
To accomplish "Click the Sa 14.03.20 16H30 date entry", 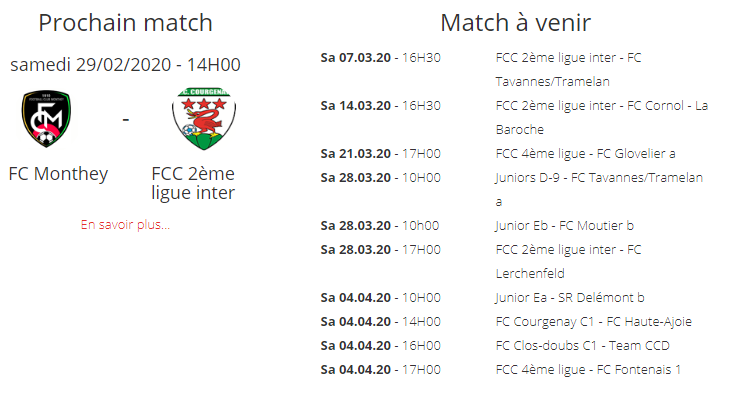I will (x=380, y=106).
